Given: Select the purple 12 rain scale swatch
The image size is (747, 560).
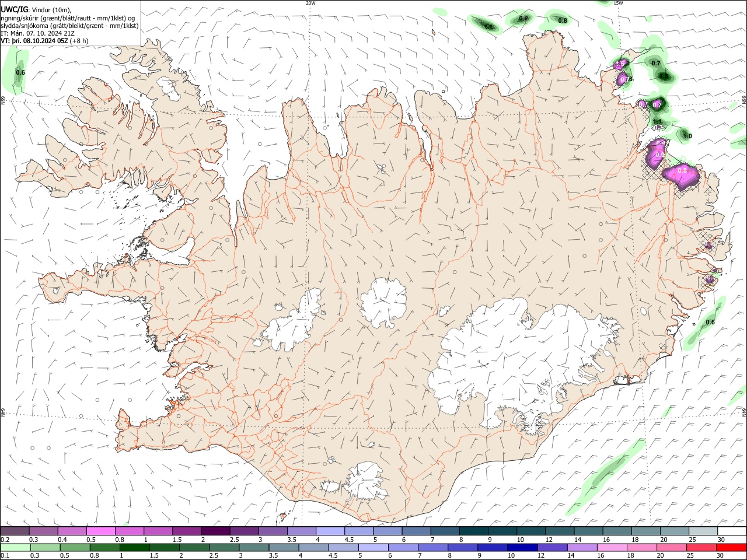Looking at the screenshot, I should coord(552,548).
